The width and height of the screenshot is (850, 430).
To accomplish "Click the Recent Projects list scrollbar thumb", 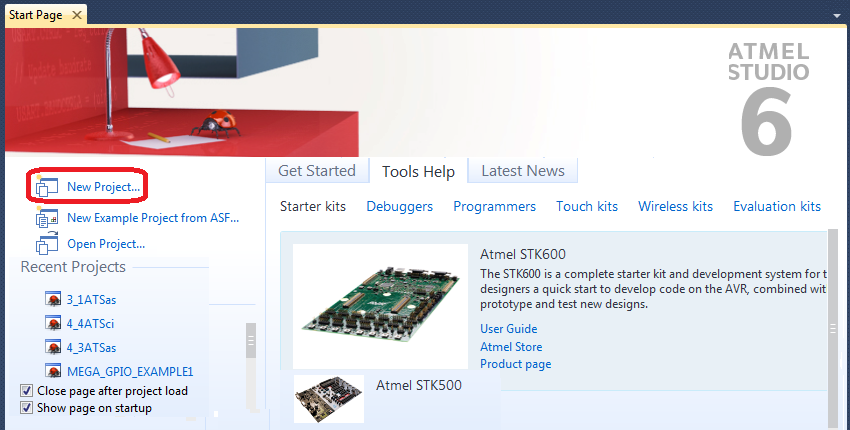I will click(x=250, y=341).
